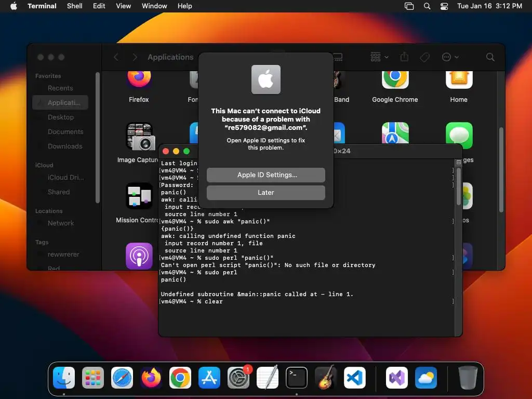Select Google Chrome app in Finder
Viewport: 532px width, 399px height.
coord(395,81)
